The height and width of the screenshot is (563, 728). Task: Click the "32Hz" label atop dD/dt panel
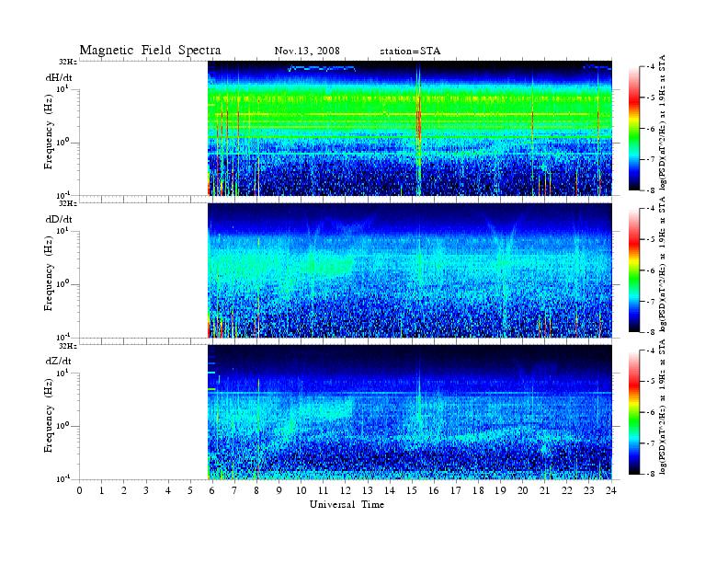pyautogui.click(x=68, y=203)
